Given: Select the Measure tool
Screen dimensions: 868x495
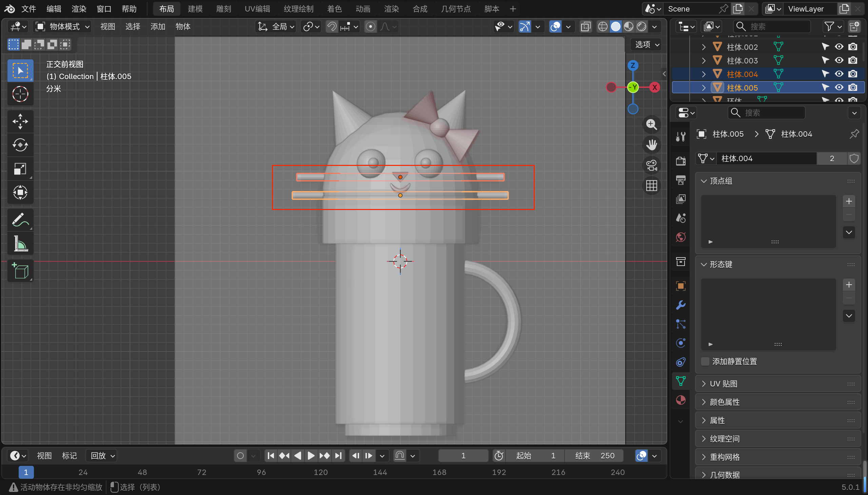Looking at the screenshot, I should [x=20, y=244].
